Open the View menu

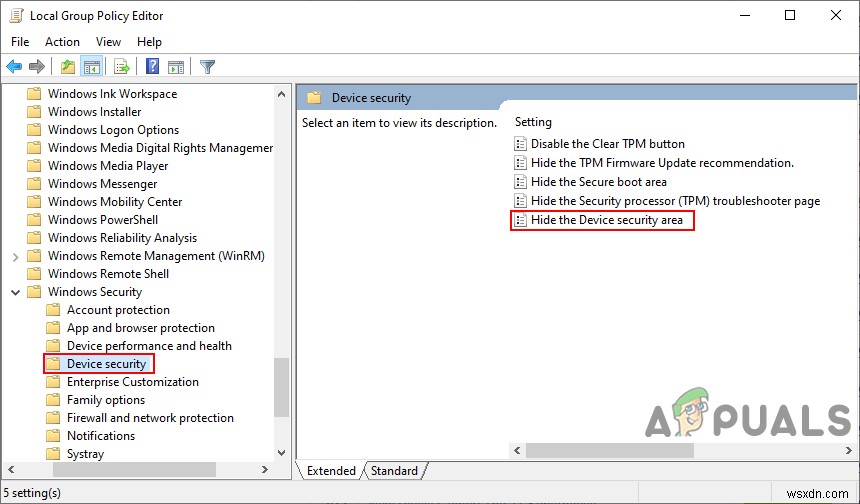click(x=108, y=42)
